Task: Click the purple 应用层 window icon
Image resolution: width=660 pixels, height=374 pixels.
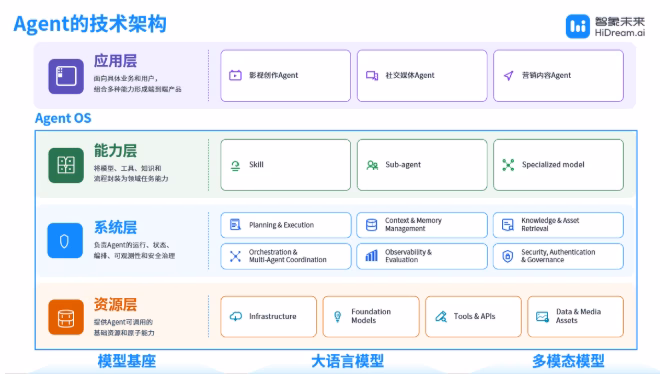Action: (x=66, y=76)
